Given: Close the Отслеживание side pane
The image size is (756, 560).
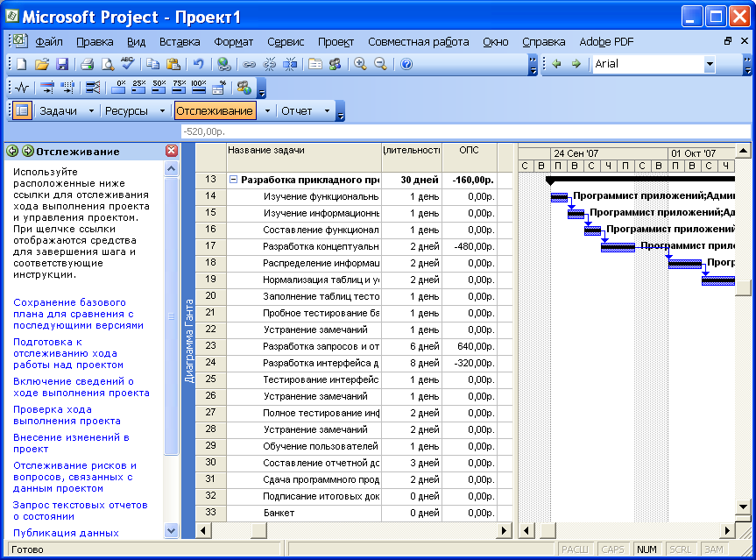Looking at the screenshot, I should pos(171,151).
